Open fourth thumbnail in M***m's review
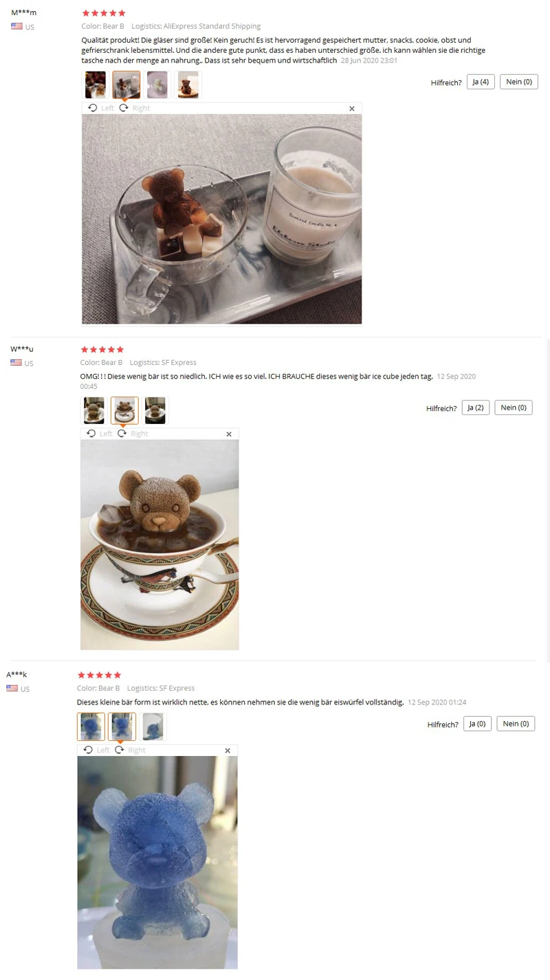The height and width of the screenshot is (980, 550). (x=188, y=85)
